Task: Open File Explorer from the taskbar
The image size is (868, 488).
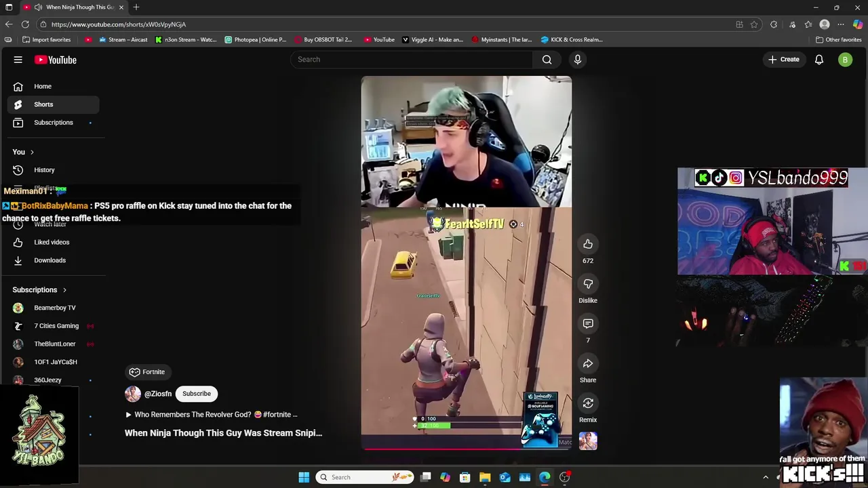Action: tap(485, 477)
